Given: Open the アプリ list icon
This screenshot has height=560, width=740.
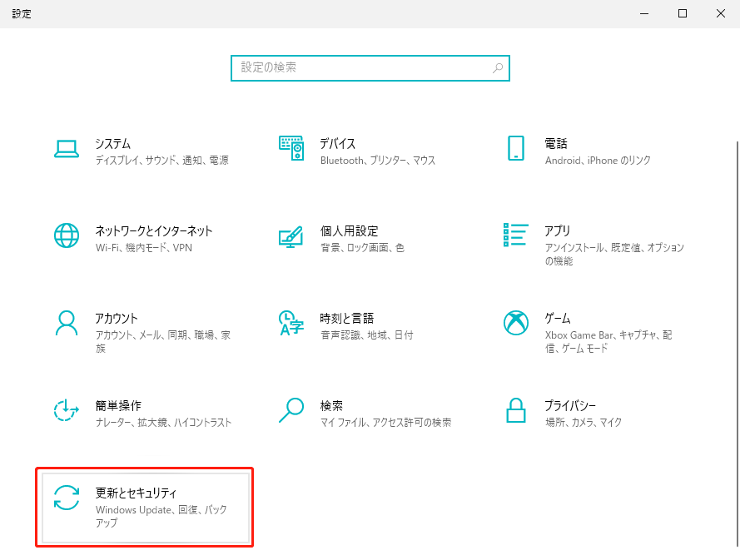Looking at the screenshot, I should click(x=516, y=235).
